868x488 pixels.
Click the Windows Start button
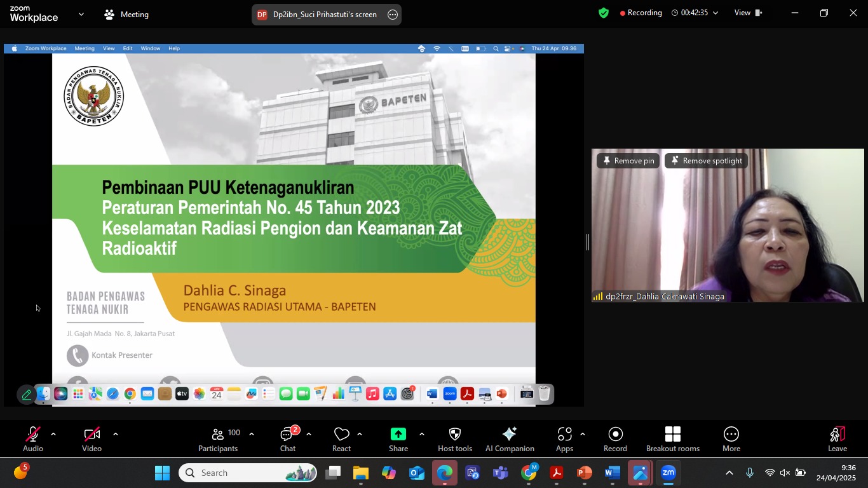click(x=162, y=473)
